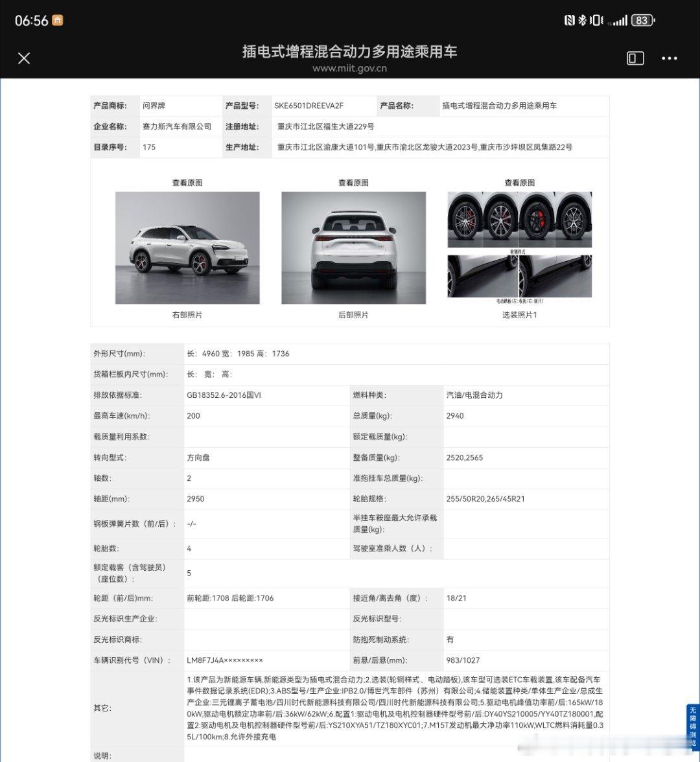Click the page title 插电式增程混合动力多用途乘用车
This screenshot has height=762, width=700.
[349, 51]
